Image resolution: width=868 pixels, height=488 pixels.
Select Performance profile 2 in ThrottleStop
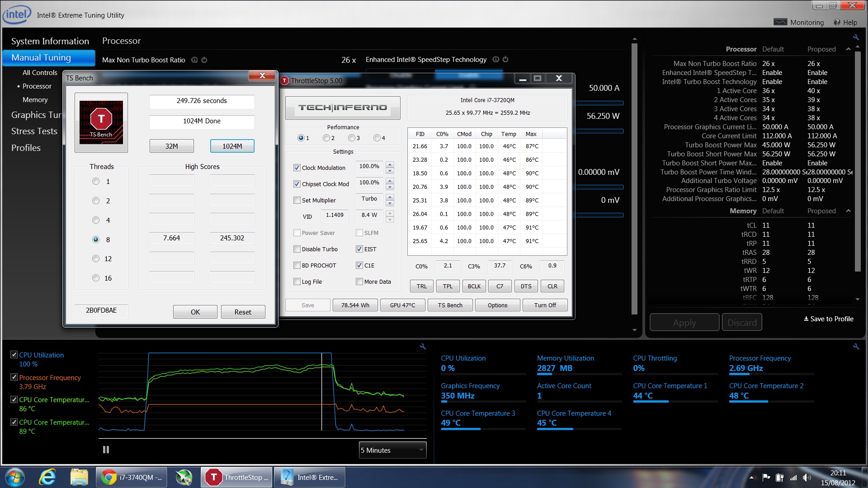(326, 138)
